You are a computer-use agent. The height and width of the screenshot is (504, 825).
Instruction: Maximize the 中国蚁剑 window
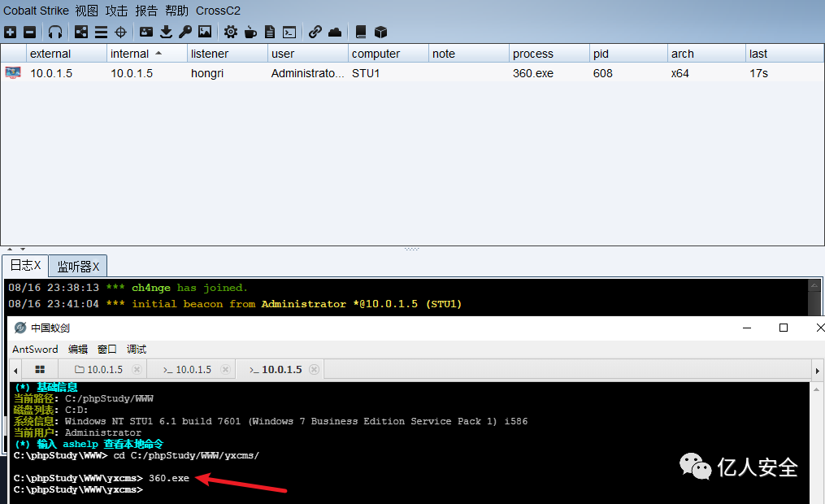784,328
